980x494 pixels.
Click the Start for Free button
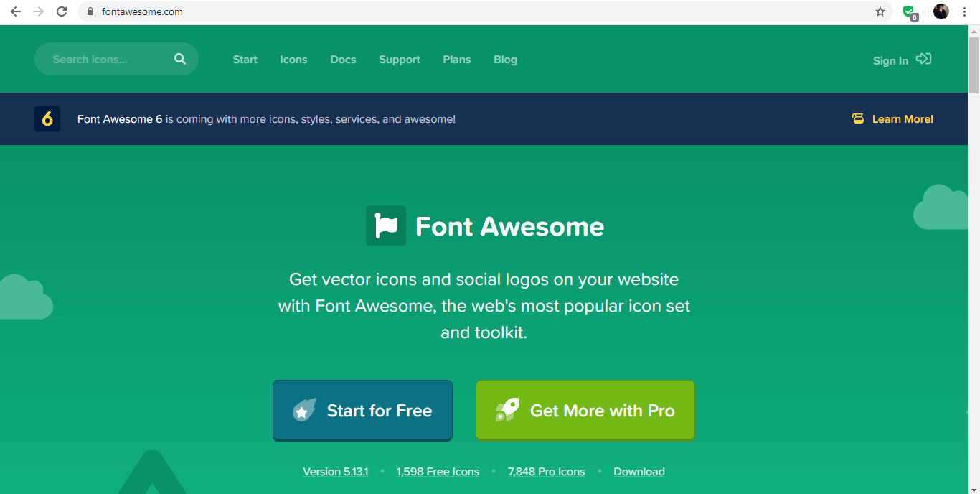pyautogui.click(x=362, y=410)
